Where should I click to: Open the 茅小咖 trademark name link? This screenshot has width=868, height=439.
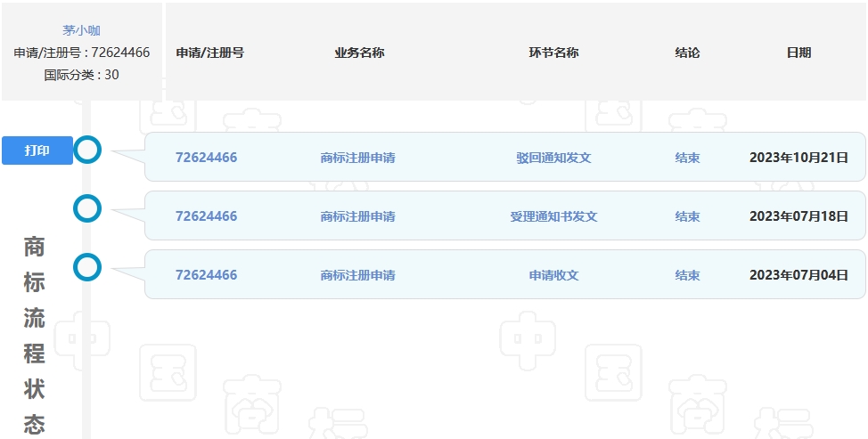point(81,30)
